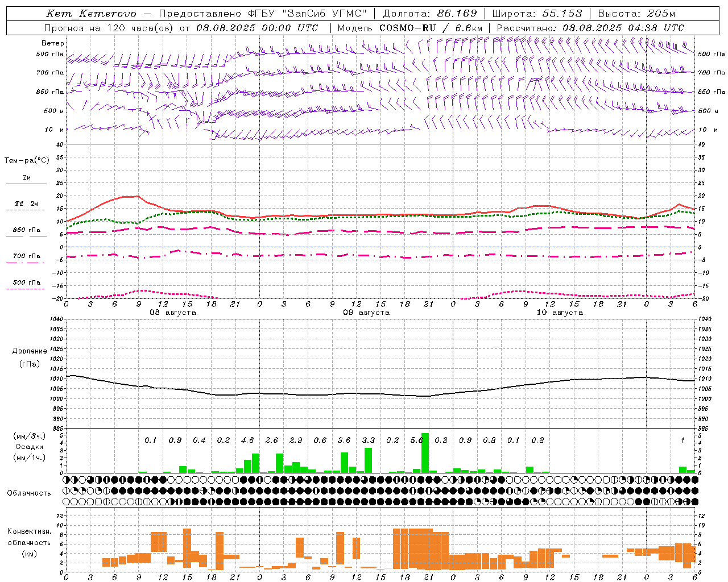Click the 'Модель COSMO-RU / 6.6км' text
The height and width of the screenshot is (582, 728).
coord(410,28)
